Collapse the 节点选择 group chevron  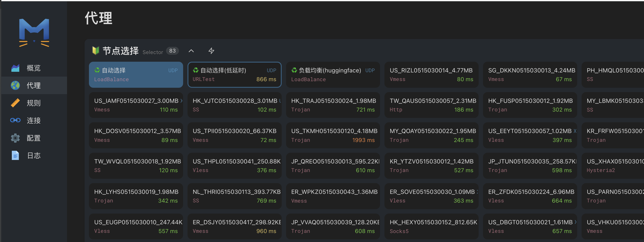tap(191, 51)
